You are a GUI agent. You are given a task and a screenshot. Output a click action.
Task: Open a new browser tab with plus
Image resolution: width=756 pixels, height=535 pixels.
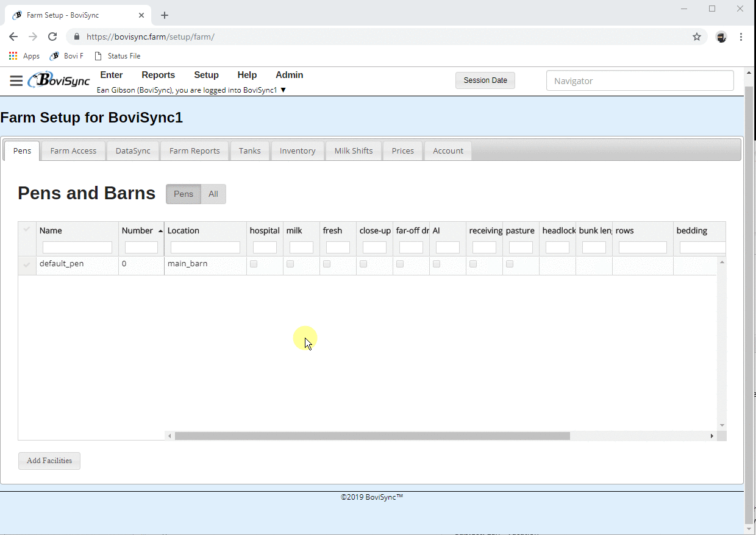165,15
